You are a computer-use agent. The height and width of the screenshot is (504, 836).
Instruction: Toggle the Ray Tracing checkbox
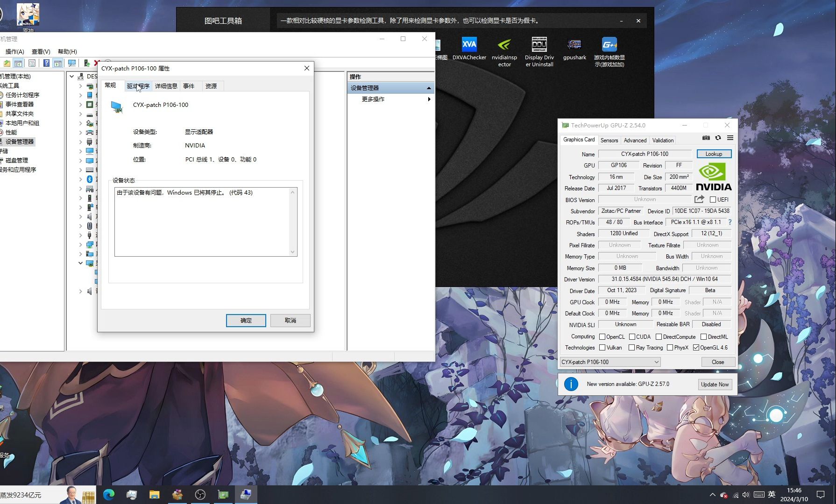tap(631, 348)
